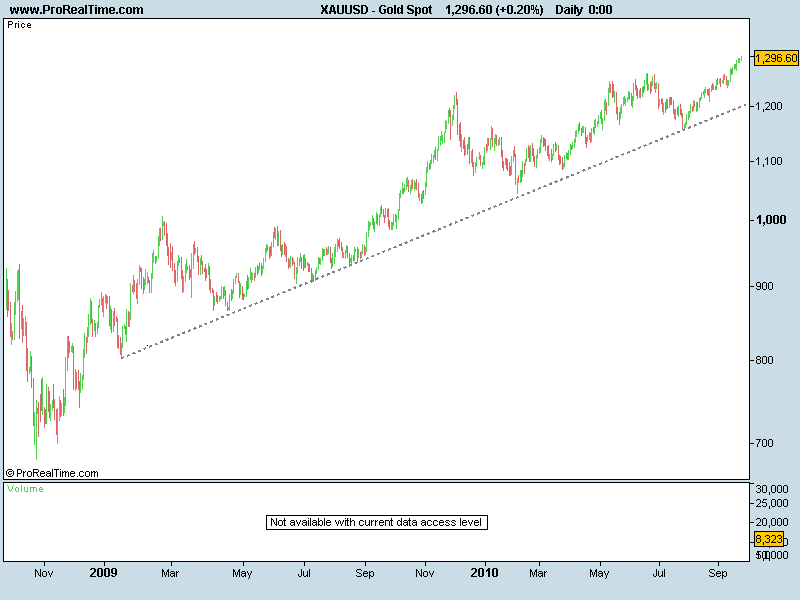Click the Daily 0:00 timeframe label
Image resolution: width=800 pixels, height=600 pixels.
(x=584, y=10)
